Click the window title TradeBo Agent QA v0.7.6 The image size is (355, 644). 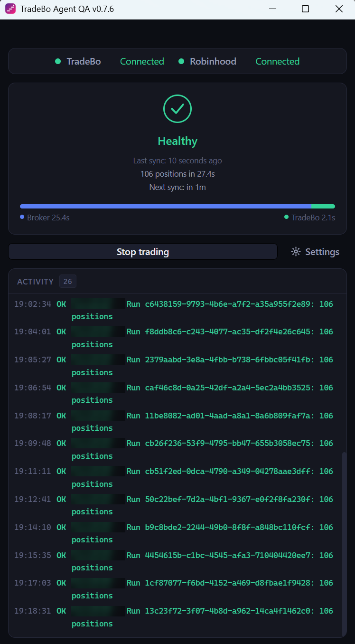pyautogui.click(x=67, y=9)
